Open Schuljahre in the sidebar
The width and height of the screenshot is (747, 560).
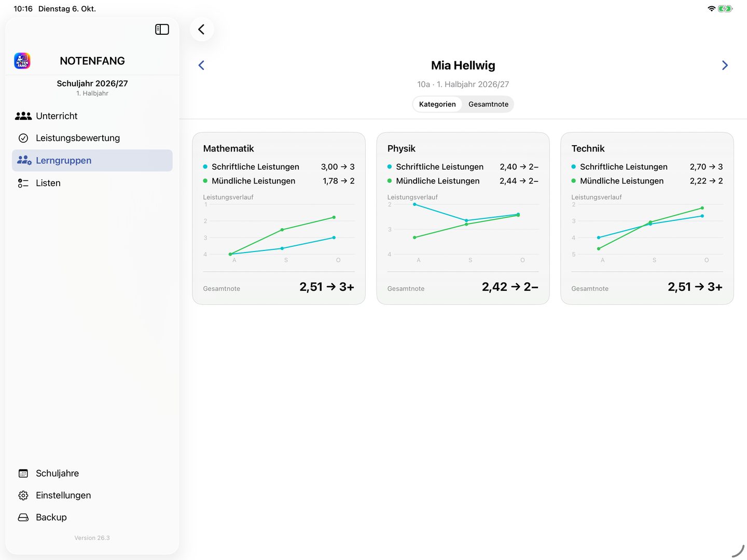pos(92,473)
